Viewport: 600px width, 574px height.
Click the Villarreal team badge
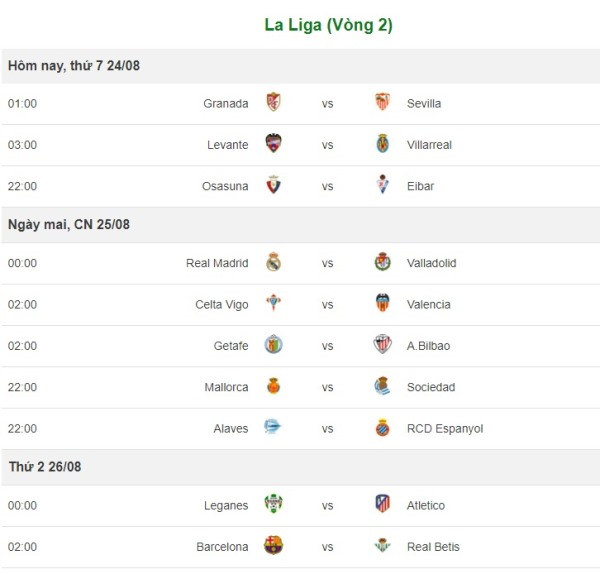[x=382, y=144]
